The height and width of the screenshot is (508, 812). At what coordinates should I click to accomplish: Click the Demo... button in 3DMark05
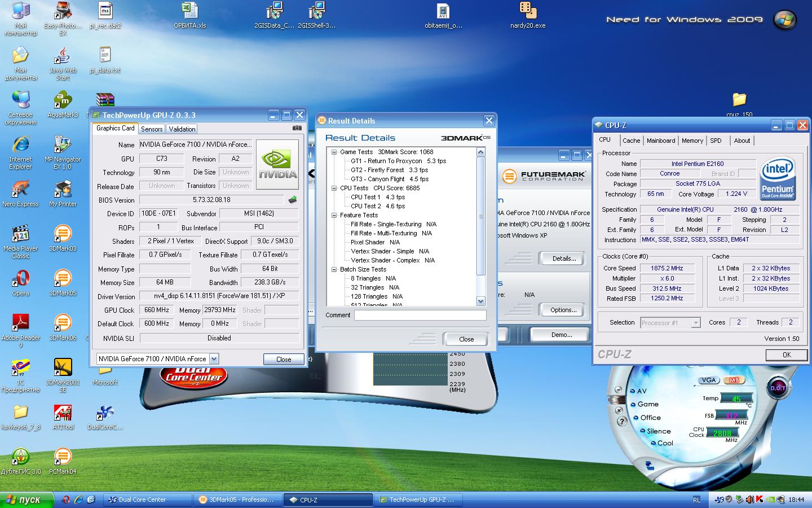tap(562, 335)
